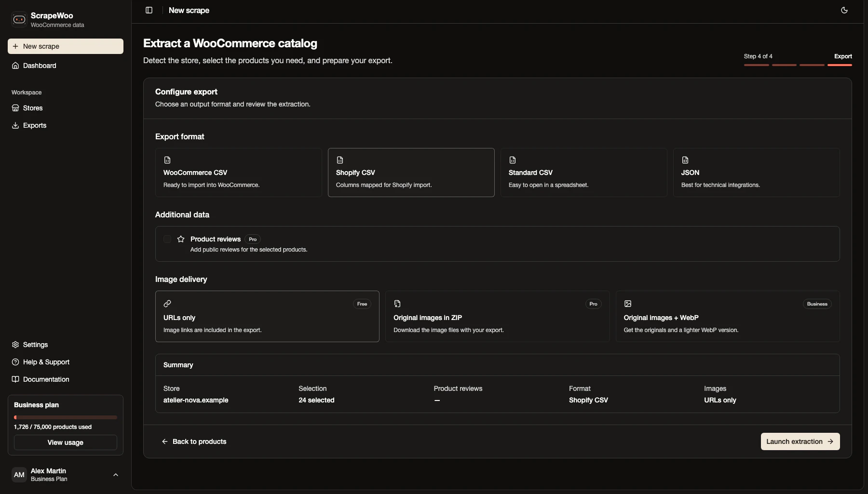Choose Original images in ZIP delivery
The height and width of the screenshot is (494, 868).
498,316
